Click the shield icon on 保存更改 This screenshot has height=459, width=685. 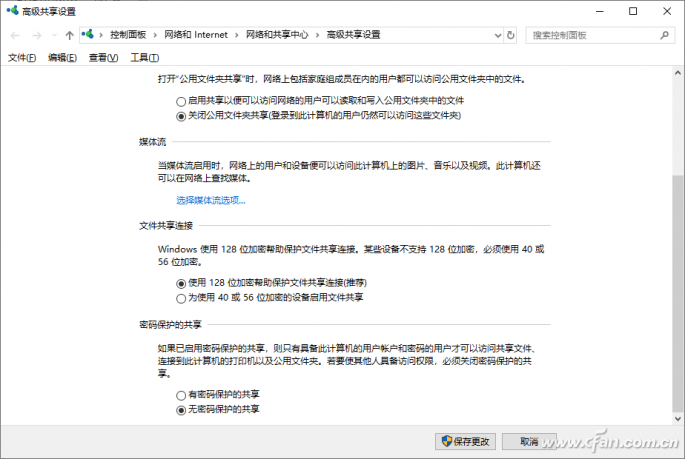point(446,441)
